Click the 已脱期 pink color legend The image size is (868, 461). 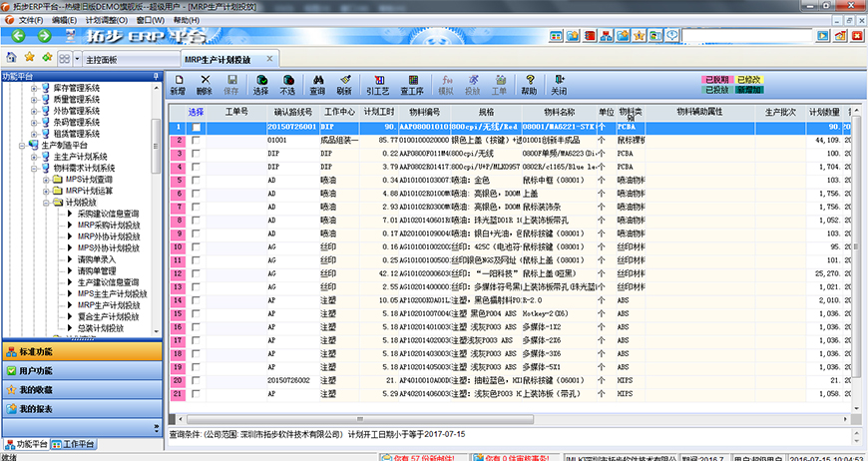pyautogui.click(x=715, y=79)
